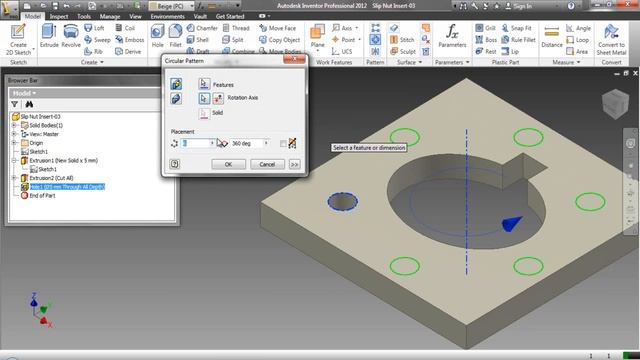Activate the Rotation Axis selection button
This screenshot has width=640, height=360.
(x=204, y=98)
